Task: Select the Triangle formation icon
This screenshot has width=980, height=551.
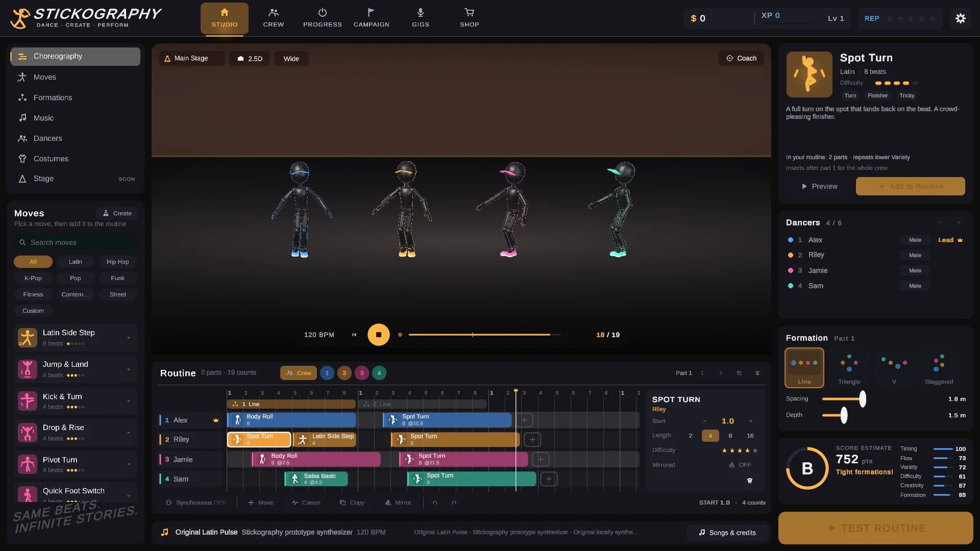Action: pyautogui.click(x=849, y=368)
